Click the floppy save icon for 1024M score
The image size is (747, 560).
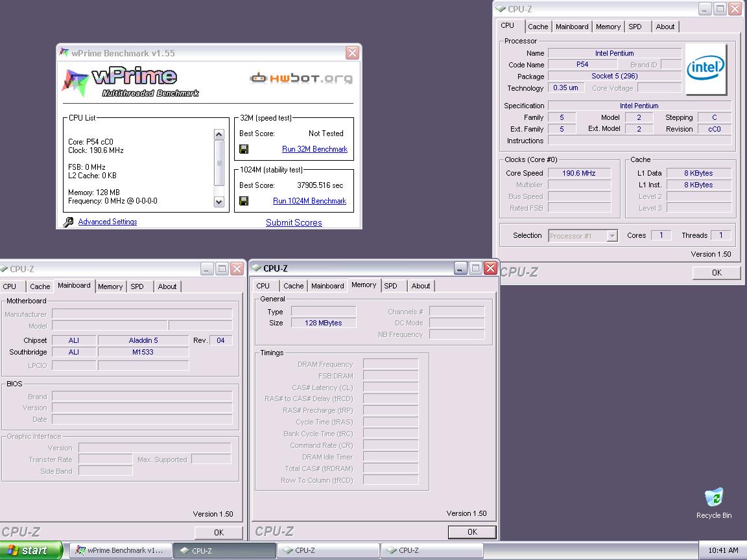pyautogui.click(x=244, y=201)
